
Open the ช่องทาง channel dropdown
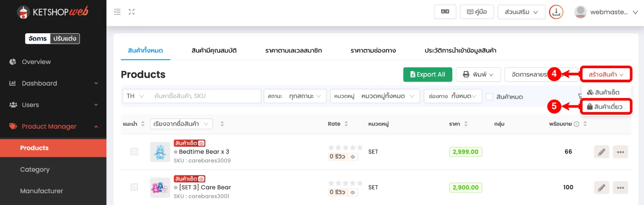453,96
